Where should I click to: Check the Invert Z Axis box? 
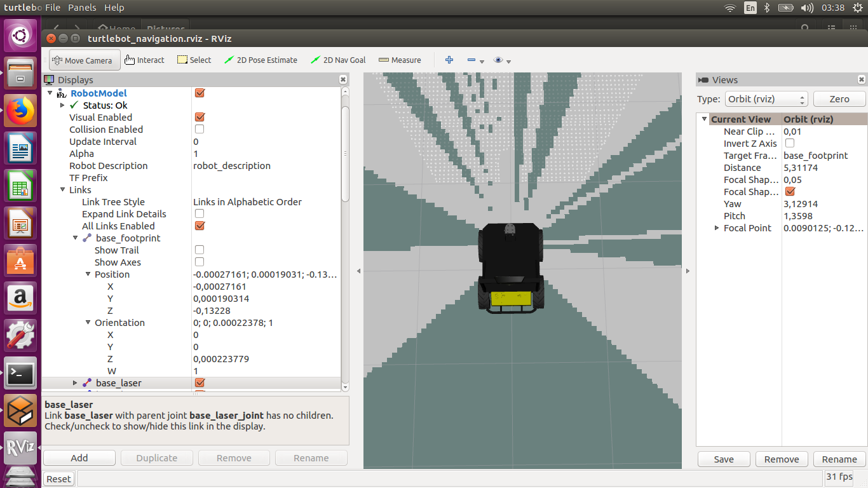(x=790, y=144)
